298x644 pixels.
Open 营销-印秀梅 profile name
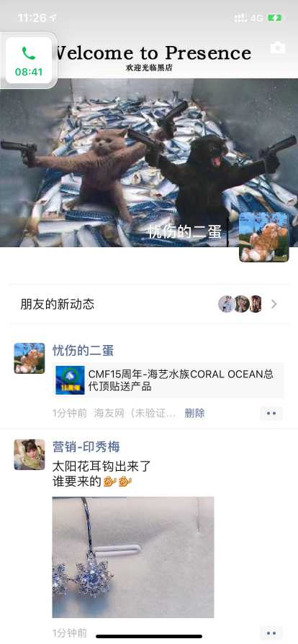coord(86,447)
